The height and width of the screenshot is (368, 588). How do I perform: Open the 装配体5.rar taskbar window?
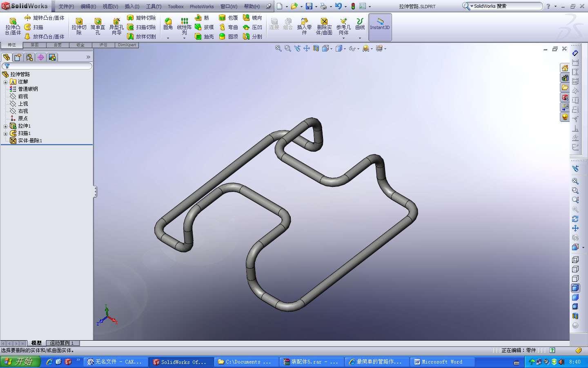click(x=311, y=362)
